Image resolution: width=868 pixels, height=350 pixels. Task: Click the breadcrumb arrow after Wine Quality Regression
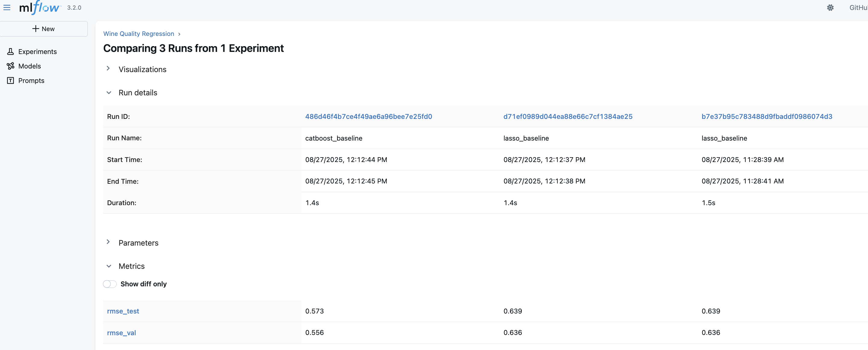pyautogui.click(x=179, y=34)
